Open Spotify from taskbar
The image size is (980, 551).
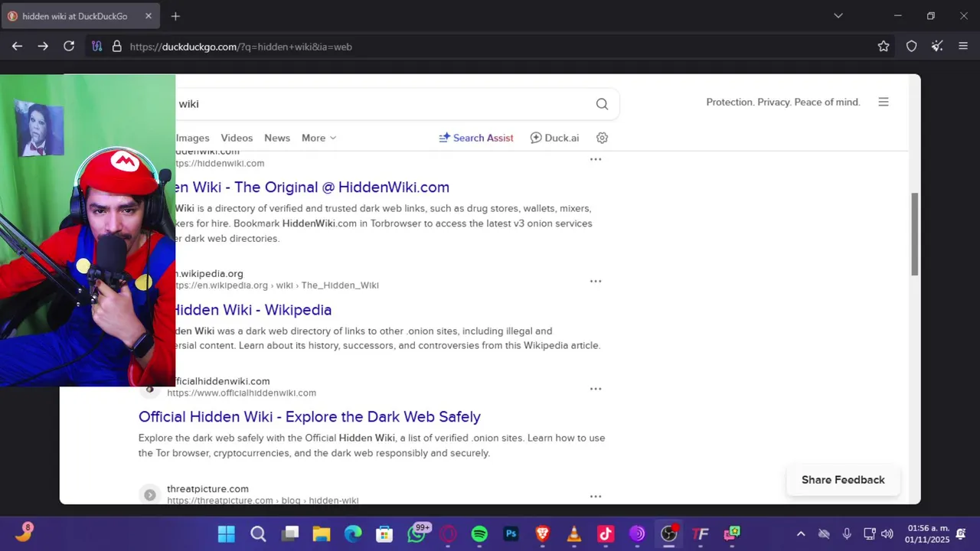pos(479,533)
